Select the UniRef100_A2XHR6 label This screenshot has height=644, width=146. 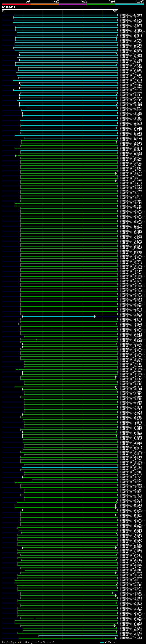pos(131,65)
